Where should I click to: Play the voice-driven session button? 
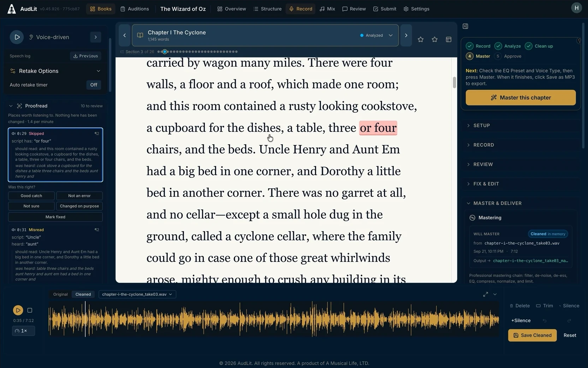17,37
